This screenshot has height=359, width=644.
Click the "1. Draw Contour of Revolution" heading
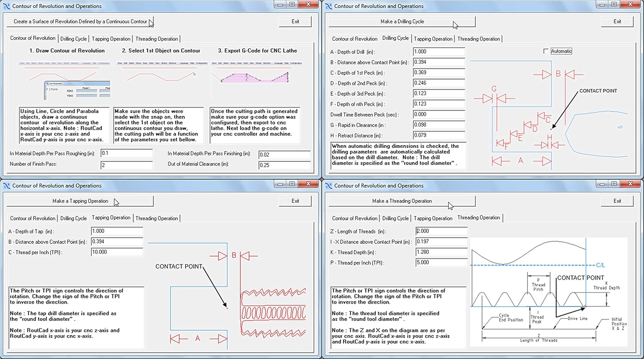click(x=67, y=51)
